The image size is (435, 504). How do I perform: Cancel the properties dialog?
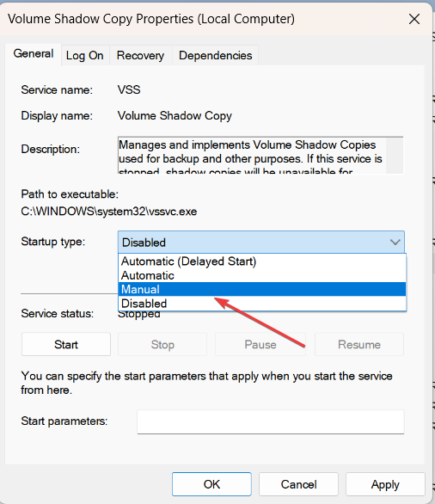click(x=299, y=484)
